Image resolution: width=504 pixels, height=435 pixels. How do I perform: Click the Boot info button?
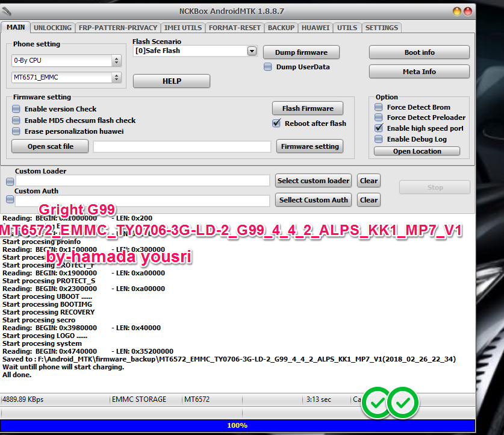(x=419, y=52)
